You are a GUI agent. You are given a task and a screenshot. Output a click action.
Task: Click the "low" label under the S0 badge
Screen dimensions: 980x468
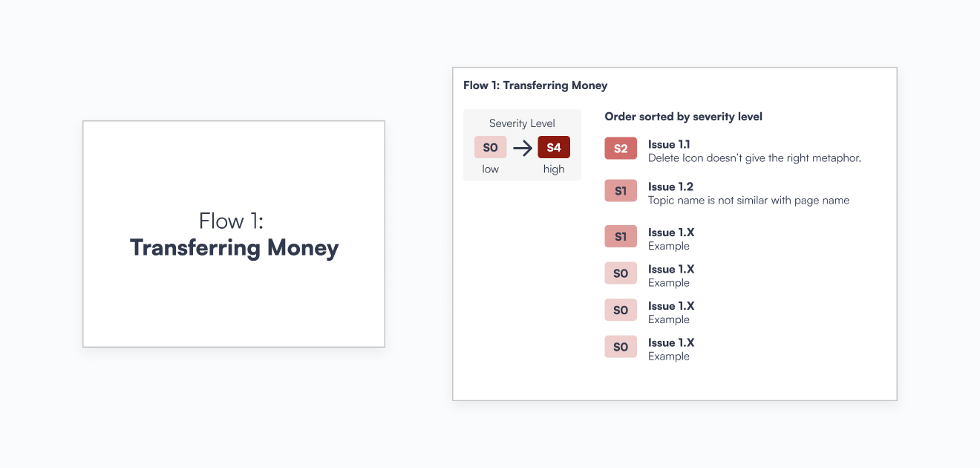(x=490, y=169)
